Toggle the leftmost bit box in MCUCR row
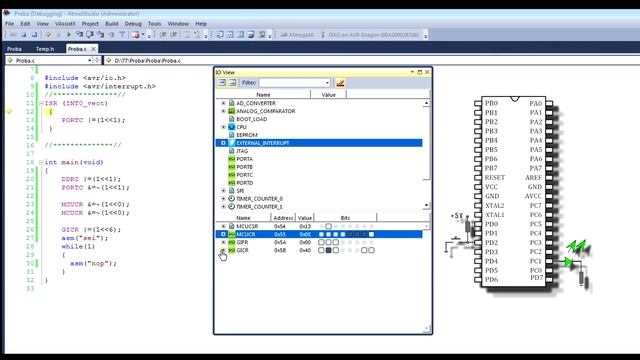 coord(321,234)
